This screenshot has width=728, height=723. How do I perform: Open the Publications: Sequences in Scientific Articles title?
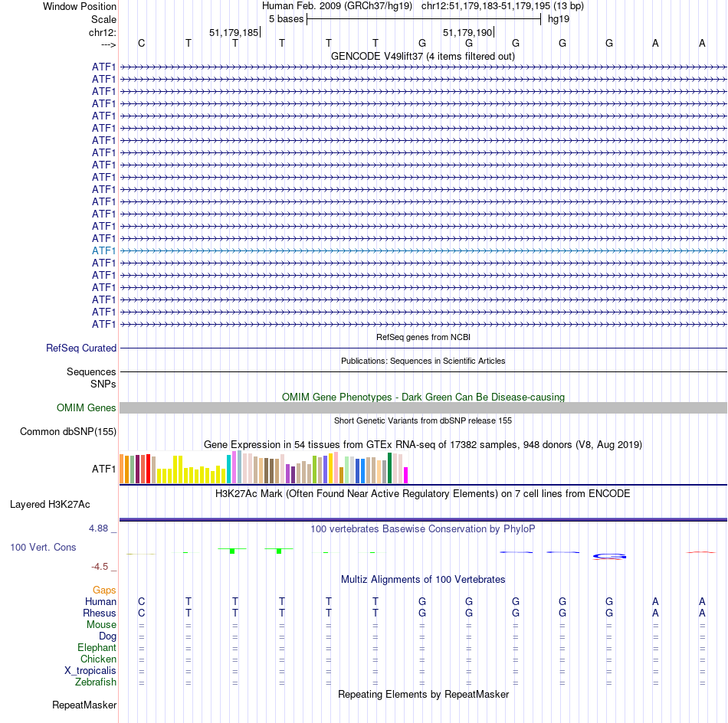pyautogui.click(x=423, y=361)
